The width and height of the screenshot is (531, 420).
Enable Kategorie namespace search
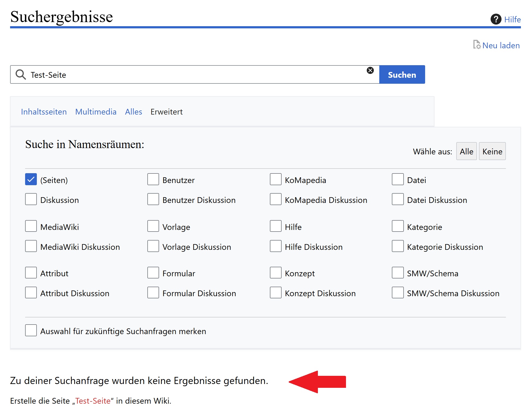[398, 226]
